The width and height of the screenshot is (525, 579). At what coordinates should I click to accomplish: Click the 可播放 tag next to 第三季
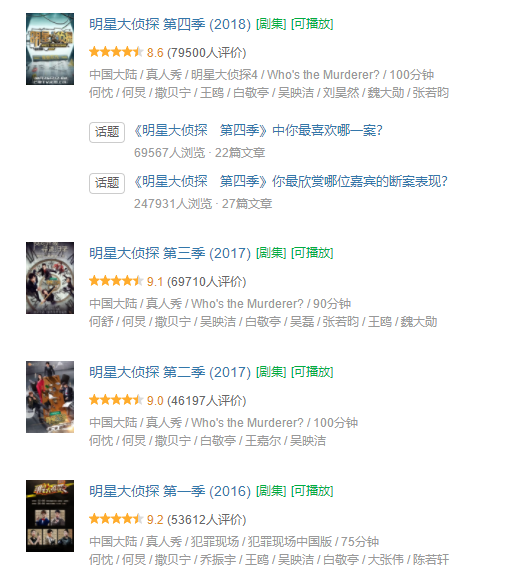[x=312, y=253]
